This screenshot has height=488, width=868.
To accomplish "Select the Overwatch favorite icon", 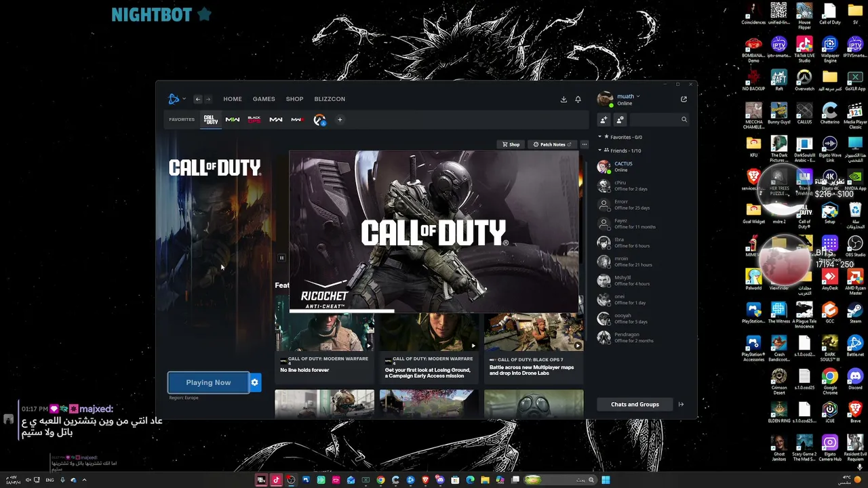I will tap(319, 120).
